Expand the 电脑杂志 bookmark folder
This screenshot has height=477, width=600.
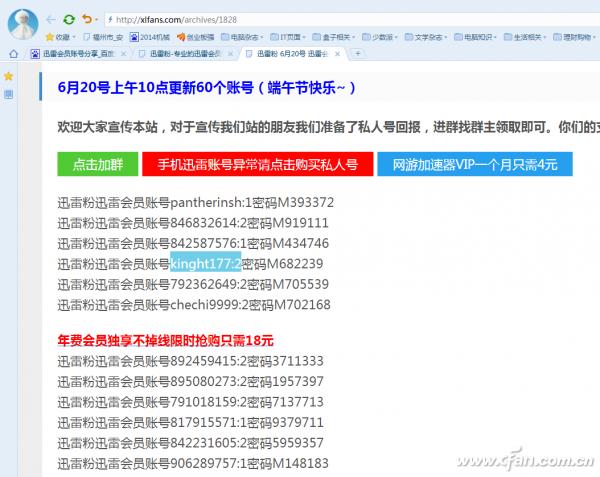242,37
